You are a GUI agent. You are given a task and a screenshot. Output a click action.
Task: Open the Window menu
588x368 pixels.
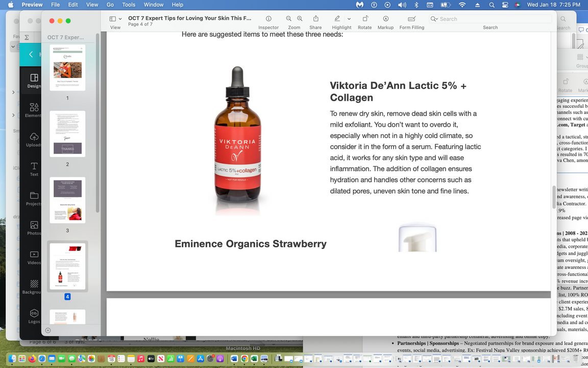tap(154, 5)
